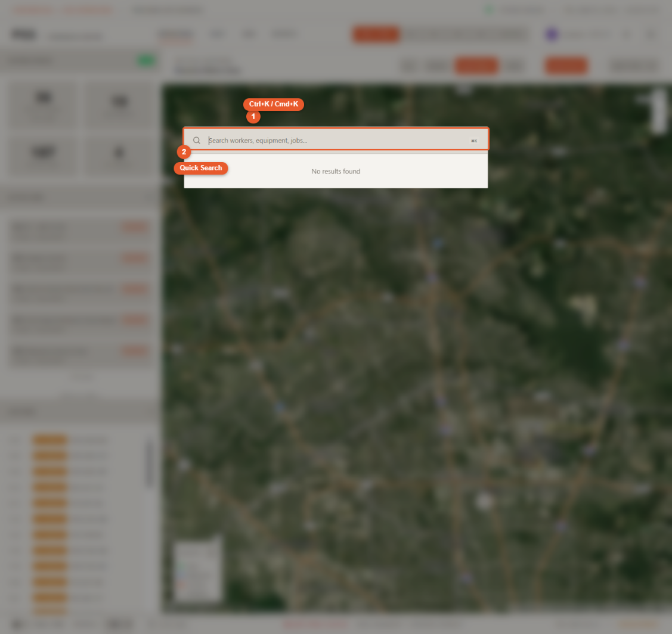Open the purple avatar icon in the header
Screen dimensions: 672x634
tap(551, 34)
